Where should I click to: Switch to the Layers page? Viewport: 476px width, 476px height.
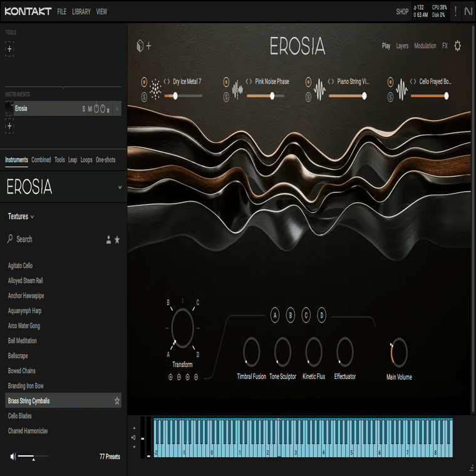(402, 46)
